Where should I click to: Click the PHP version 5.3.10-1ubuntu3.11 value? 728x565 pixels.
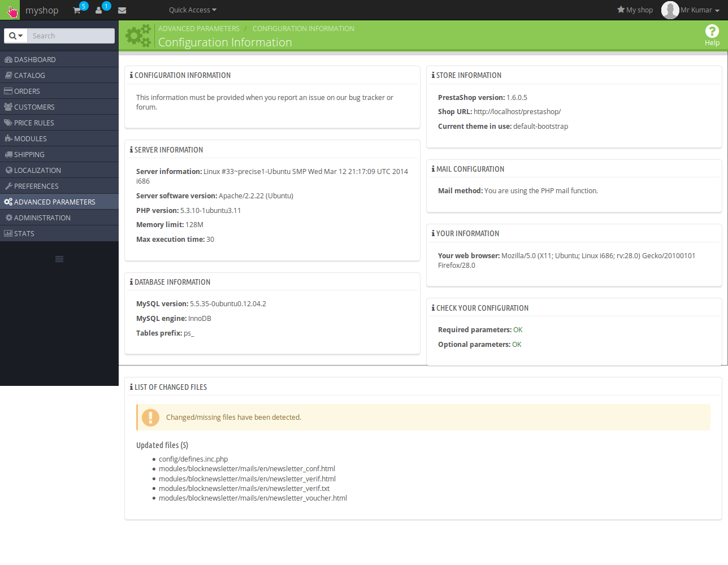210,211
